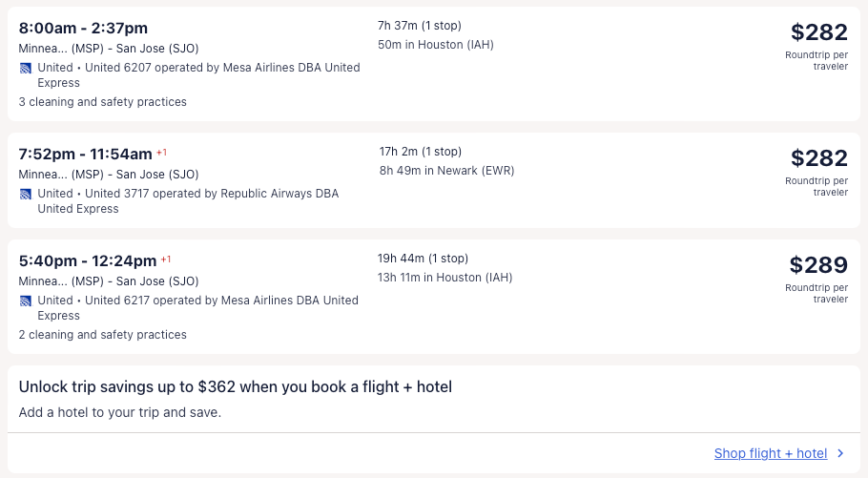Image resolution: width=868 pixels, height=478 pixels.
Task: Click the 50m in Houston (IAH) layover
Action: 436,45
